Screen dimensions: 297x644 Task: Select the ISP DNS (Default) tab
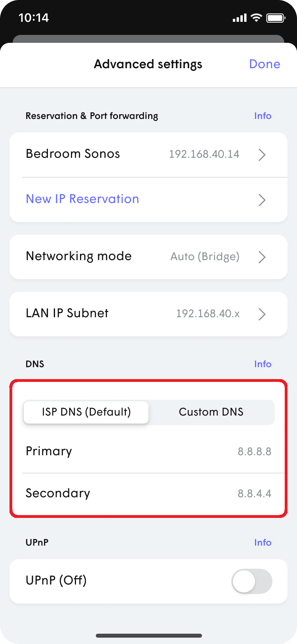(x=86, y=412)
